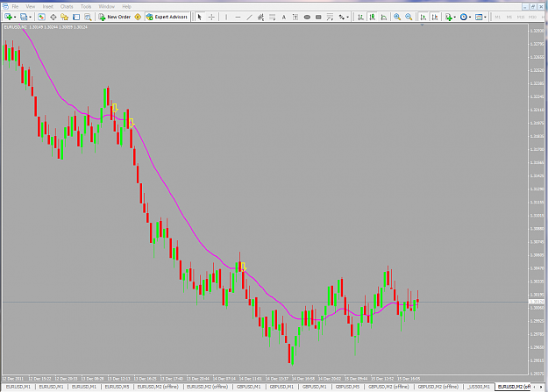
Task: Click the application icon left of File
Action: coord(5,6)
